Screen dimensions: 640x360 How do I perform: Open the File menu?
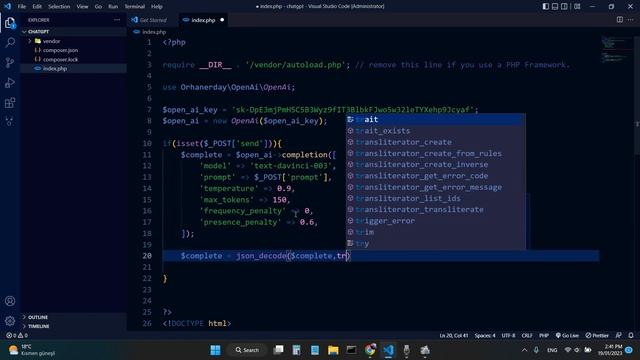[22, 7]
